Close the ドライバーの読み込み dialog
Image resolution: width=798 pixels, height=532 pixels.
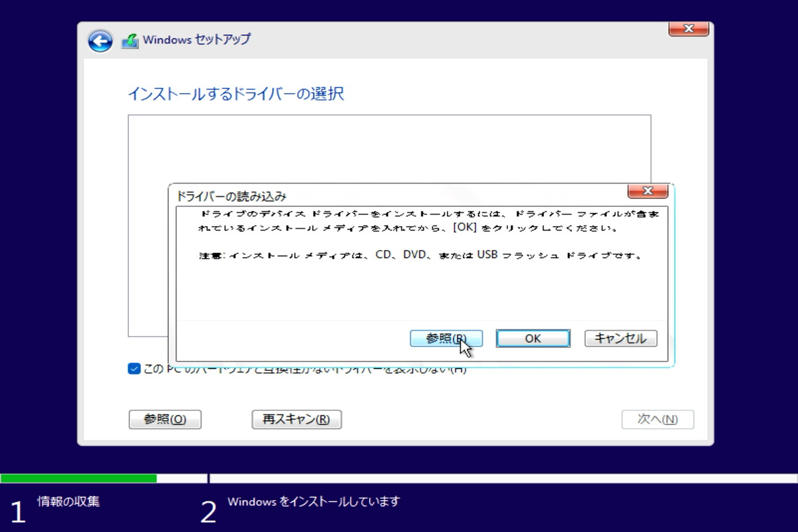(x=647, y=192)
